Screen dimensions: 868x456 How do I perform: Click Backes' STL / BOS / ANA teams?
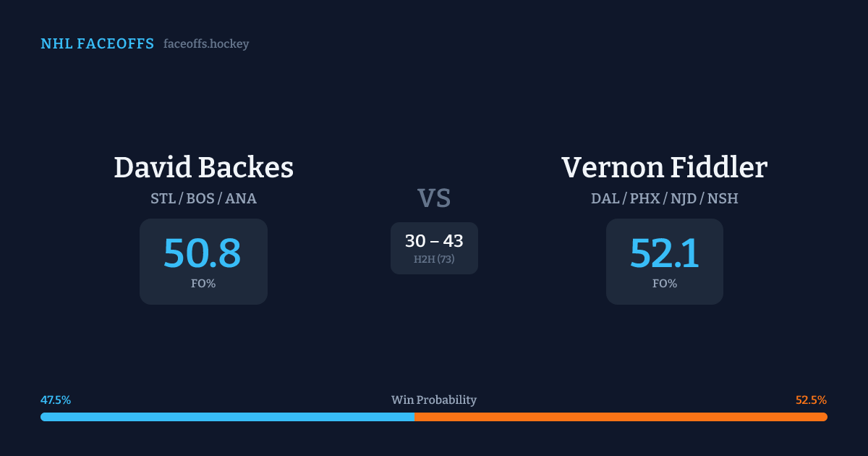pos(203,198)
